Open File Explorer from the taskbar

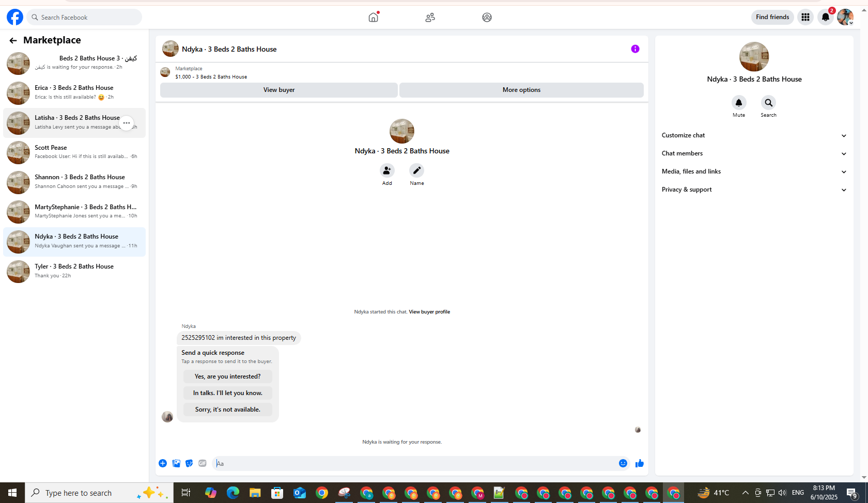255,493
